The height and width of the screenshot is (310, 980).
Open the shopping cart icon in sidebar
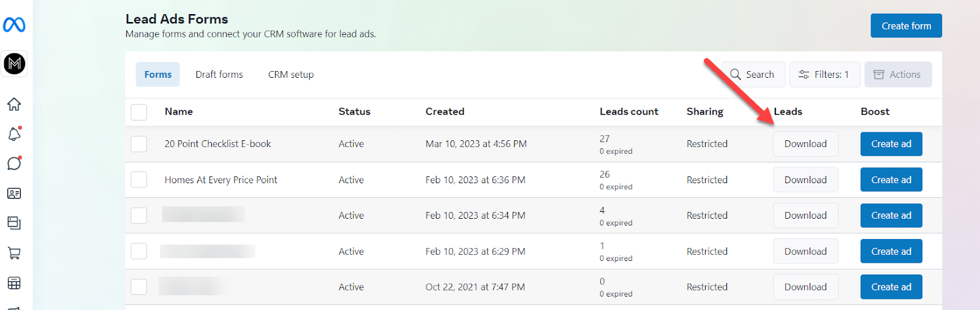[14, 253]
